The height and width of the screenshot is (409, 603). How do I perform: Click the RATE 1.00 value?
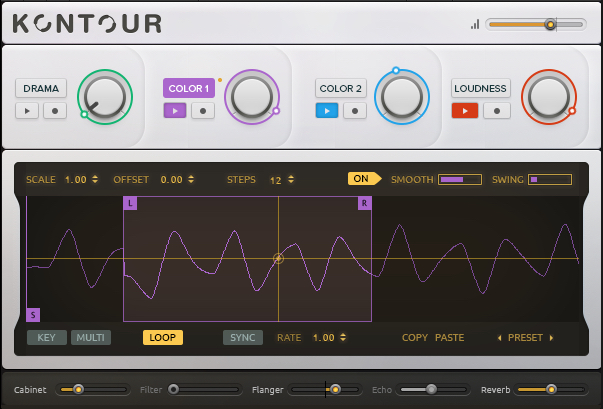click(323, 338)
